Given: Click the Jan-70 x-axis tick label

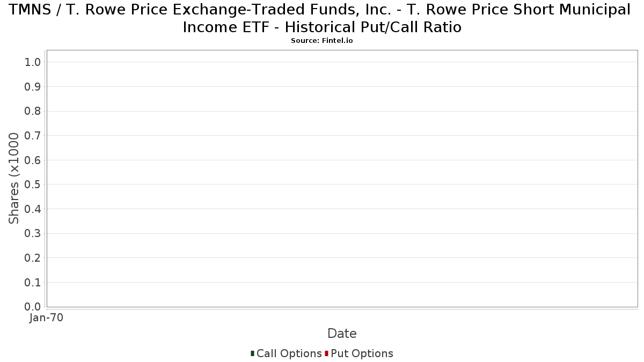Looking at the screenshot, I should point(47,317).
